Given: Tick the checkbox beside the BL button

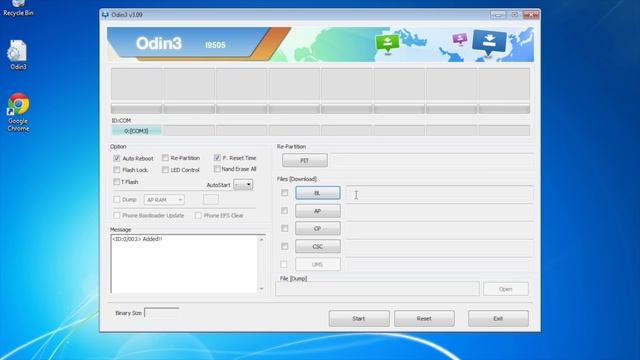Looking at the screenshot, I should point(284,193).
